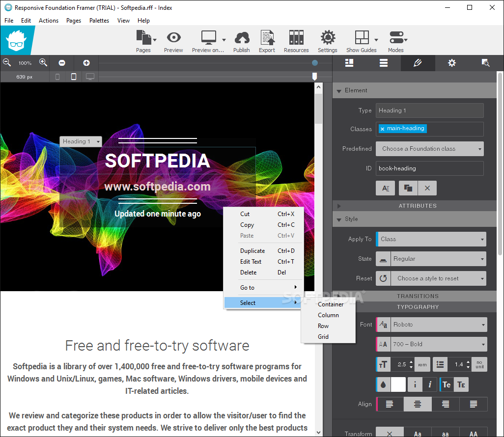This screenshot has width=504, height=437.
Task: Click the rename ID text-cursor button
Action: (386, 188)
